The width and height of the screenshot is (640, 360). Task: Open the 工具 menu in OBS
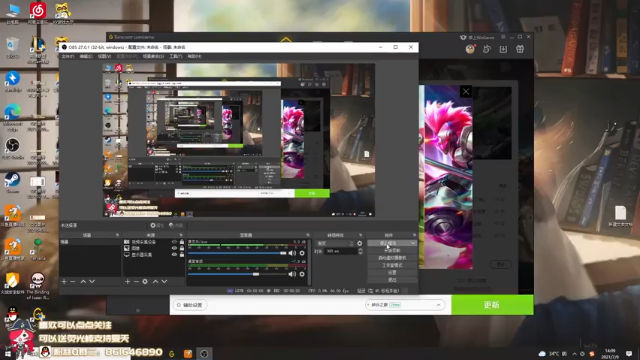pos(176,56)
